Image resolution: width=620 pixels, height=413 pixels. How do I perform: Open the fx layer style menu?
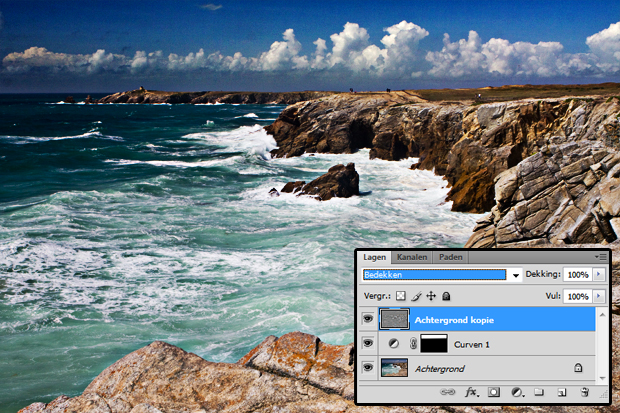pos(471,392)
